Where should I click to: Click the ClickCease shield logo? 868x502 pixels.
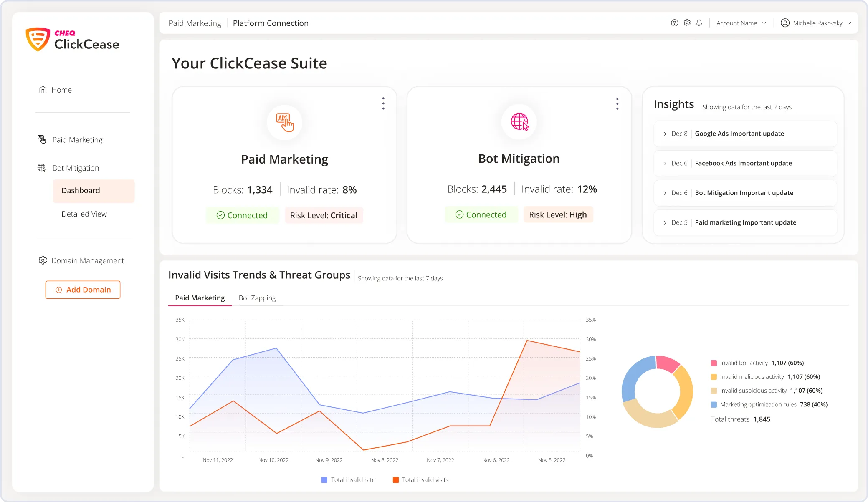pyautogui.click(x=38, y=40)
